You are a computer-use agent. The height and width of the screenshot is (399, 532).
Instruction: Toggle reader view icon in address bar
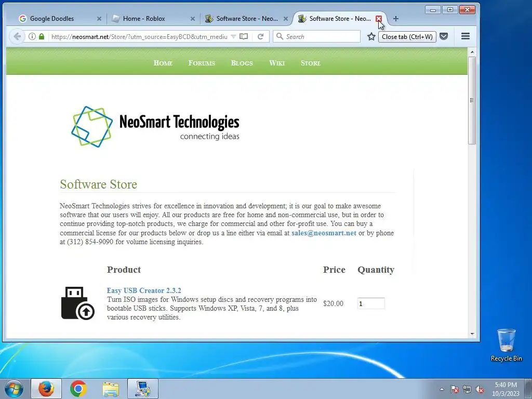pyautogui.click(x=244, y=37)
